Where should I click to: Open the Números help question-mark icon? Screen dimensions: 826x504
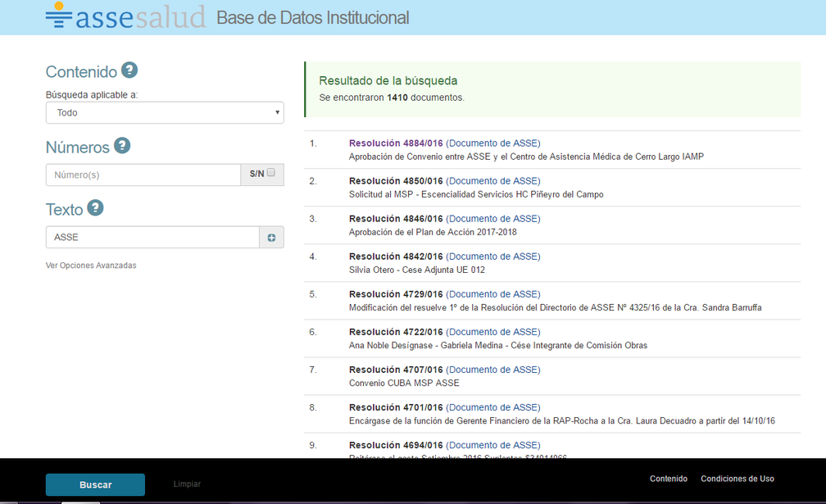click(122, 145)
